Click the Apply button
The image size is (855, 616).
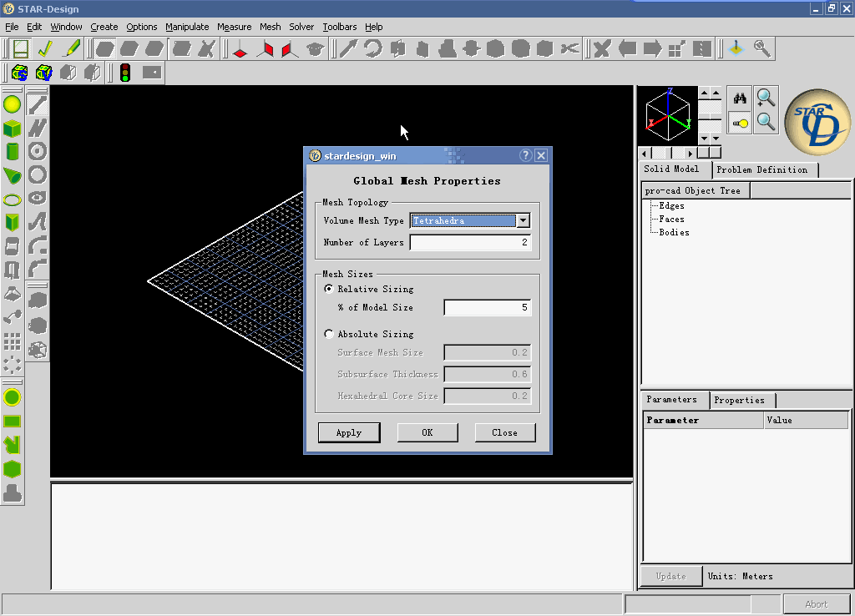pos(349,433)
